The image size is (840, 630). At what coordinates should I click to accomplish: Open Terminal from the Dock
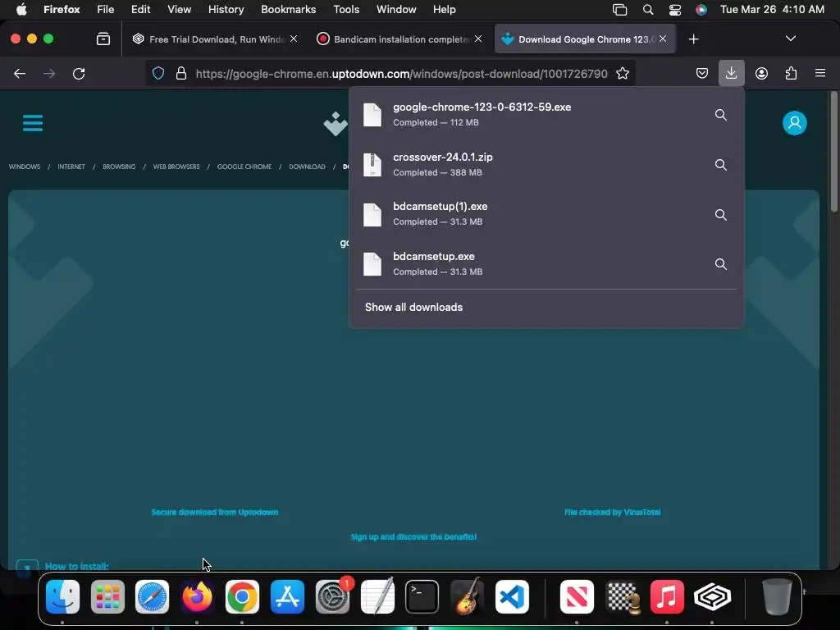coord(422,597)
